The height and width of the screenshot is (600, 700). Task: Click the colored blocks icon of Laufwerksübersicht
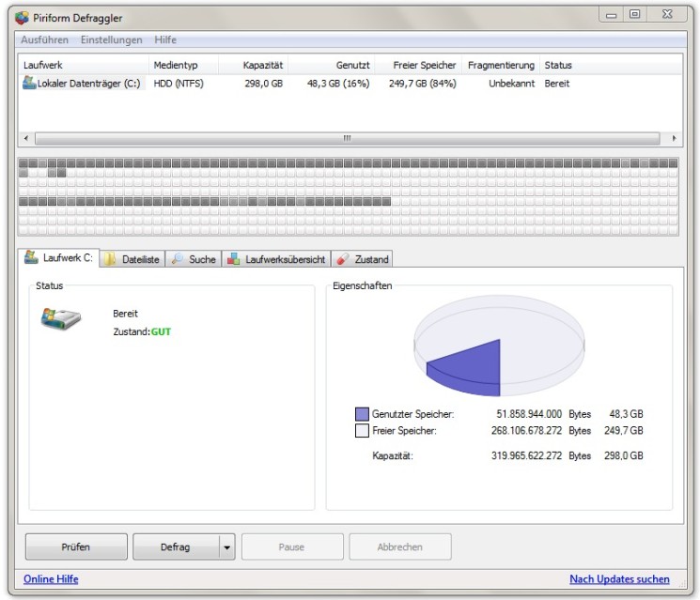[x=233, y=259]
